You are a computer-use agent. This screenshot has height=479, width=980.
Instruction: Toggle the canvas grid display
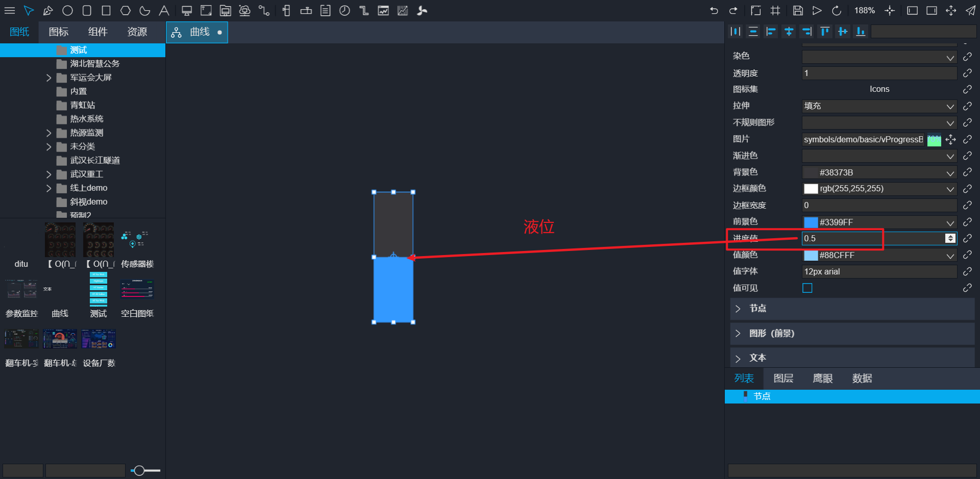pos(775,11)
